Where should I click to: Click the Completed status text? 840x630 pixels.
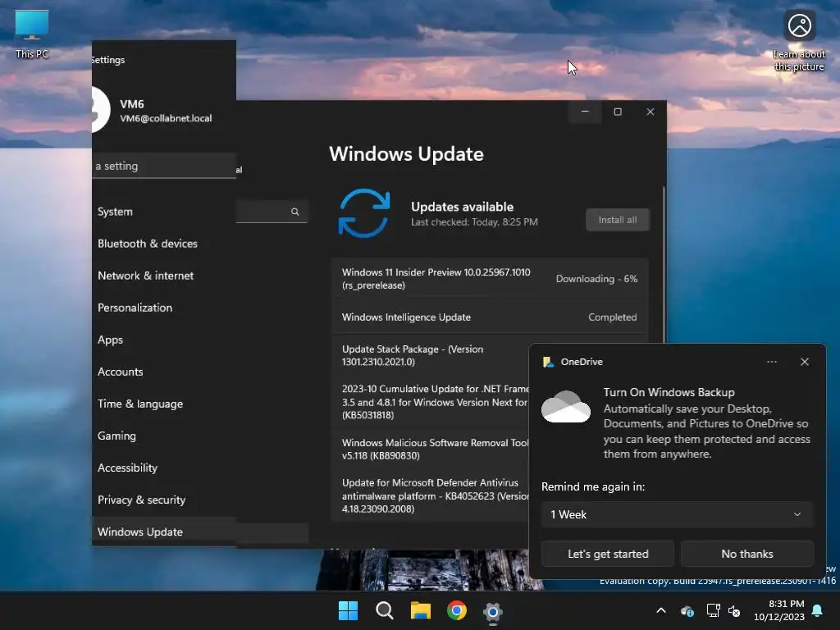pos(612,317)
